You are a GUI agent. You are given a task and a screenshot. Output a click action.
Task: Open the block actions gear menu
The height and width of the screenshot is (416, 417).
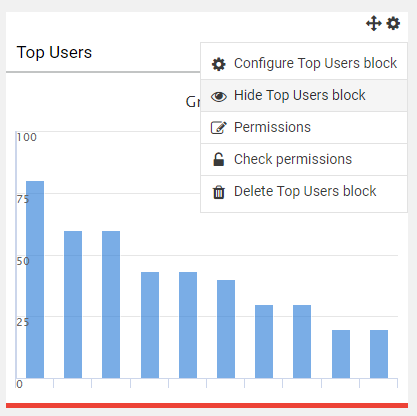[393, 24]
